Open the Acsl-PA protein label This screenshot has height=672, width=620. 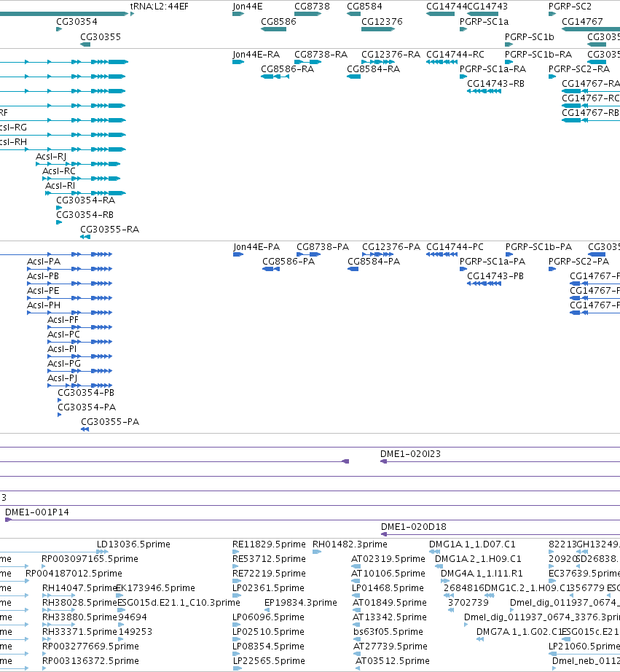coord(44,262)
